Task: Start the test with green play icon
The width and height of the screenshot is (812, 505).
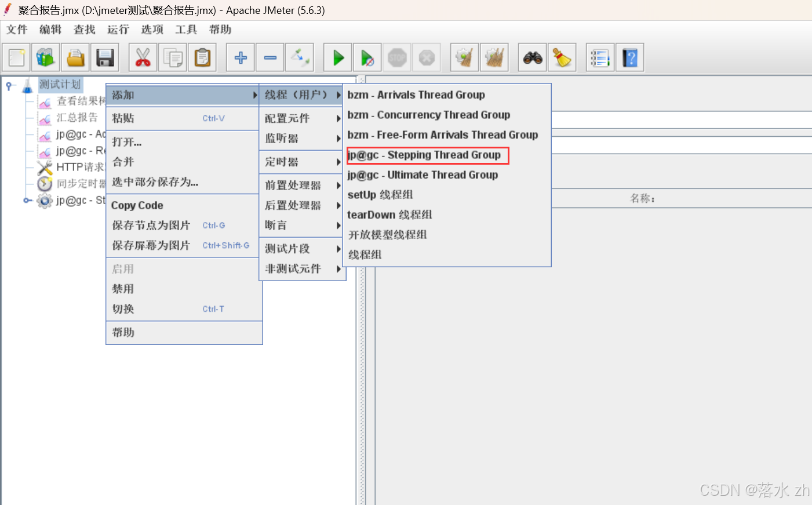Action: tap(338, 57)
